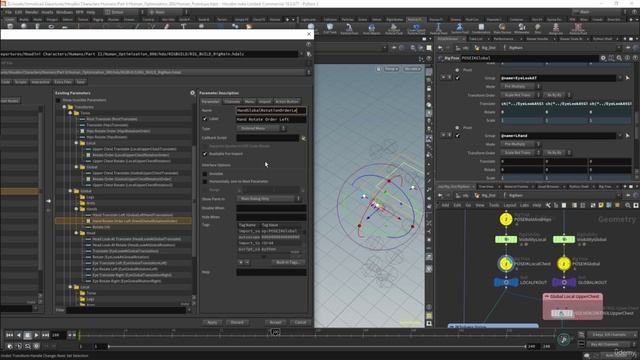Jump to last frame button
This screenshot has width=640, height=360.
click(45, 335)
